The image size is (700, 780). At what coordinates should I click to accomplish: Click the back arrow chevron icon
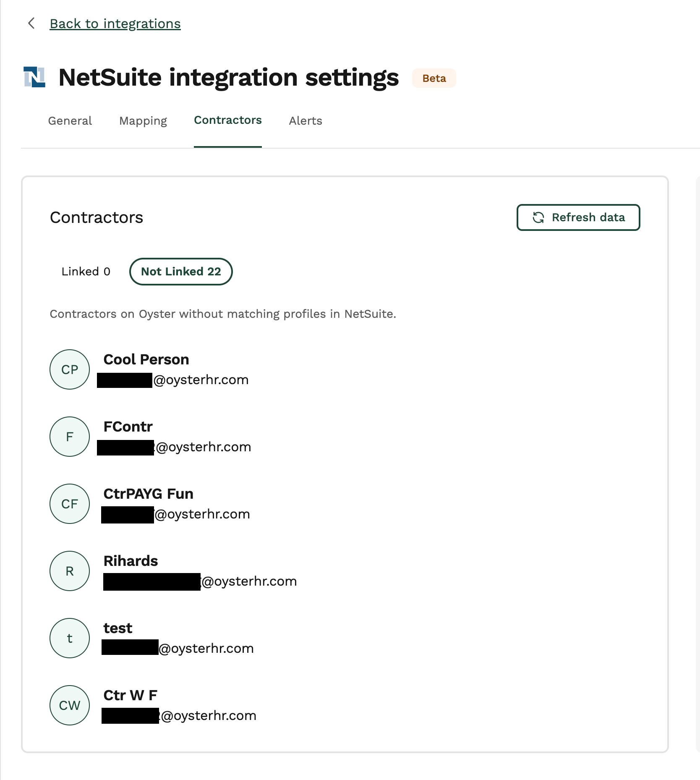(31, 24)
